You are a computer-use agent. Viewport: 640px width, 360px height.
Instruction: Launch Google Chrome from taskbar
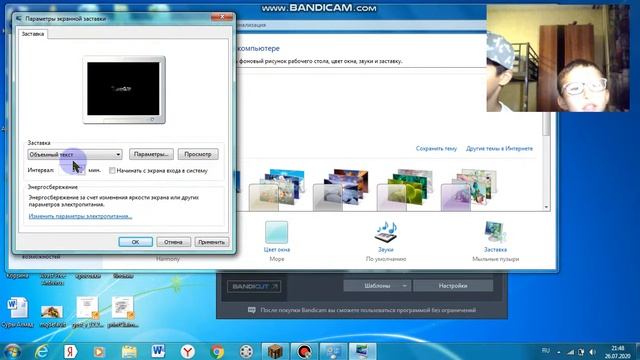pyautogui.click(x=217, y=351)
